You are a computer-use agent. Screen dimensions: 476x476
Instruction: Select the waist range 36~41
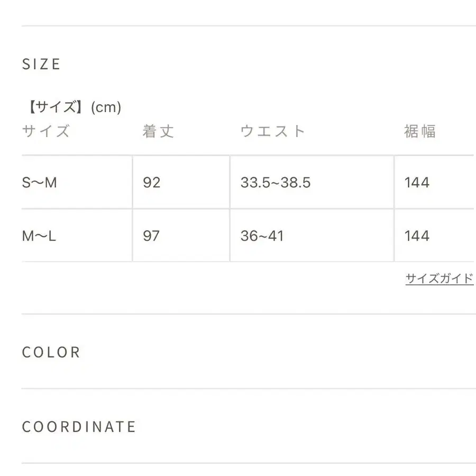262,236
